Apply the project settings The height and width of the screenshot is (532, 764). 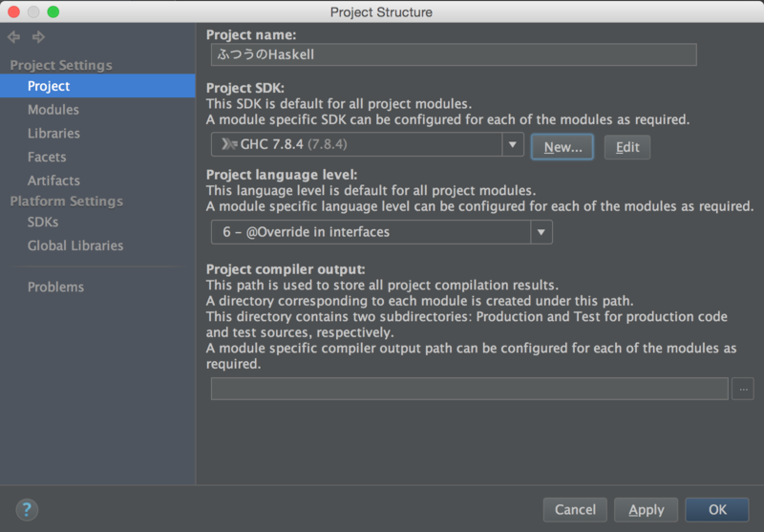[647, 510]
